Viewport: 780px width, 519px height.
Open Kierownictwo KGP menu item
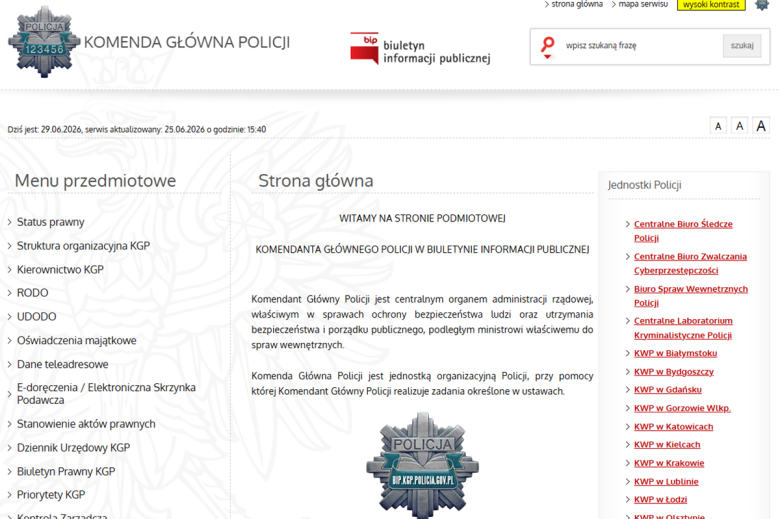[60, 270]
